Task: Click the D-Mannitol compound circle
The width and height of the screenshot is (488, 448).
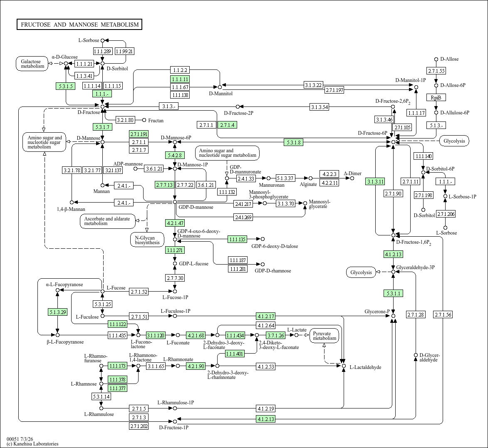Action: point(220,87)
